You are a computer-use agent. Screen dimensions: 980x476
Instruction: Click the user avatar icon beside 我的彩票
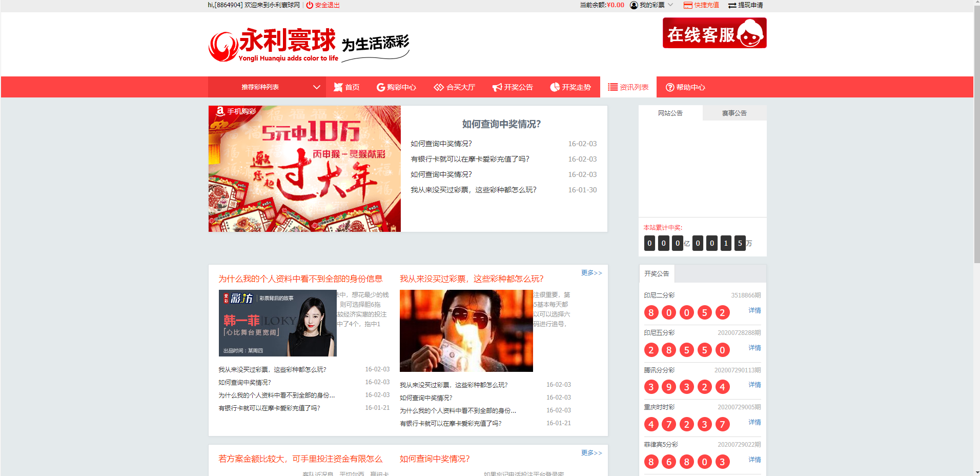point(634,5)
